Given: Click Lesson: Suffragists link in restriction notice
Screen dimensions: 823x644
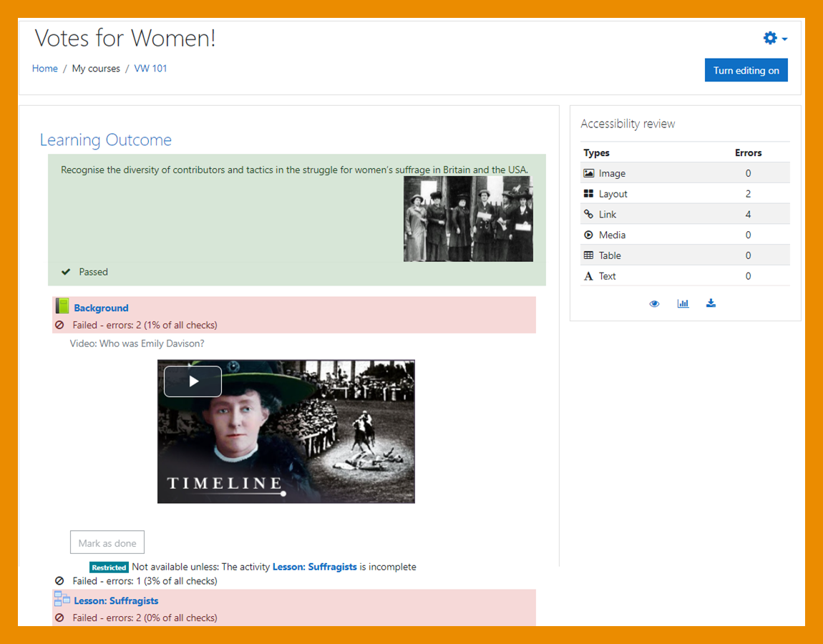Looking at the screenshot, I should click(314, 567).
